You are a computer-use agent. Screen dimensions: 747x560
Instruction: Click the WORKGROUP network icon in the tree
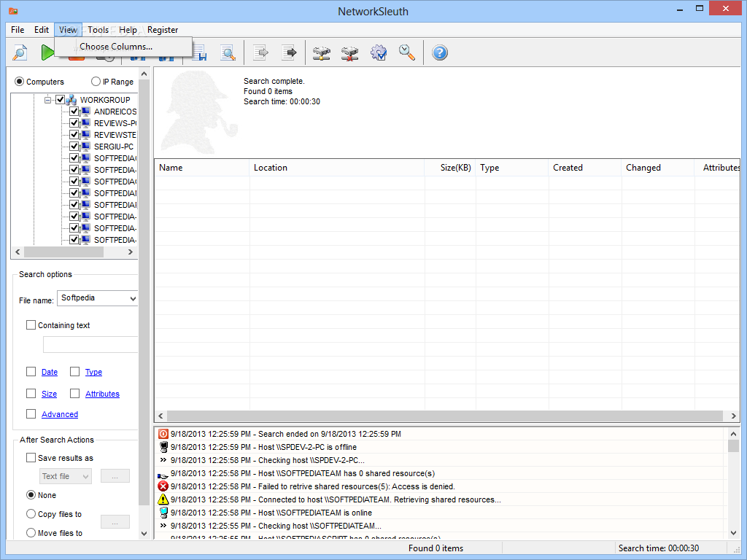pyautogui.click(x=71, y=99)
